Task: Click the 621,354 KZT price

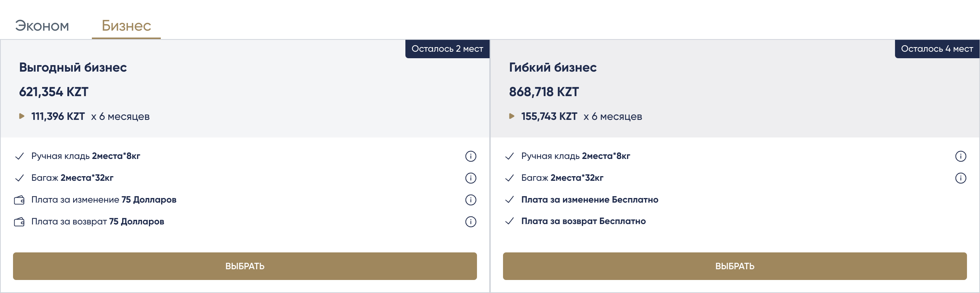Action: 54,92
